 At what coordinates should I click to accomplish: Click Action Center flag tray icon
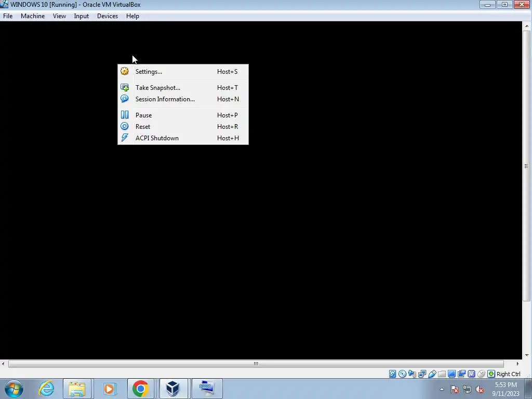pos(455,389)
